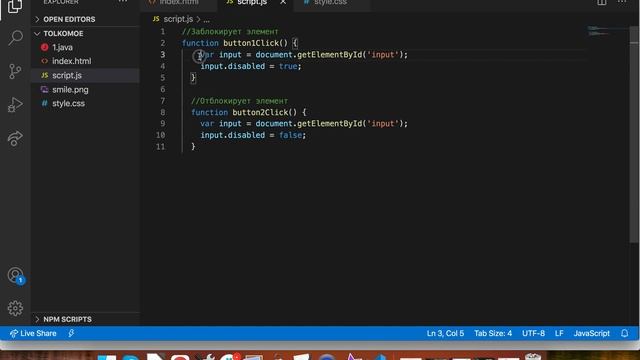This screenshot has height=360, width=640.
Task: Click the split editor icon
Action: click(602, 2)
